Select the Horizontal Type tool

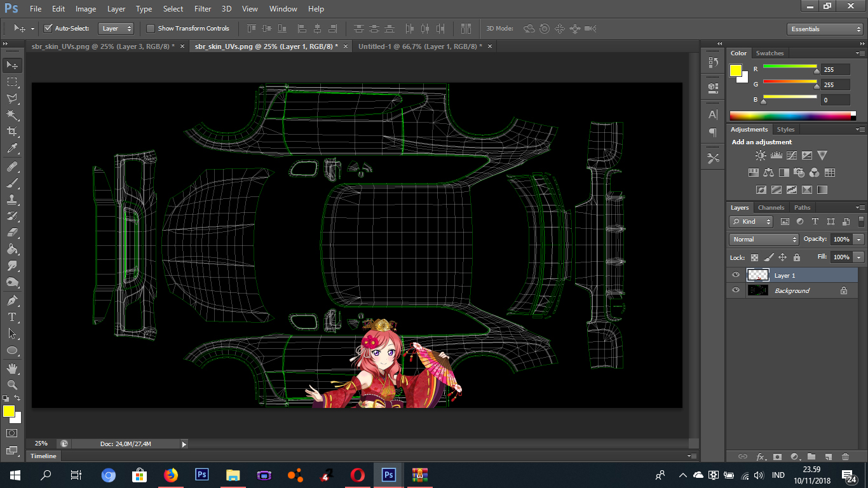pyautogui.click(x=12, y=316)
